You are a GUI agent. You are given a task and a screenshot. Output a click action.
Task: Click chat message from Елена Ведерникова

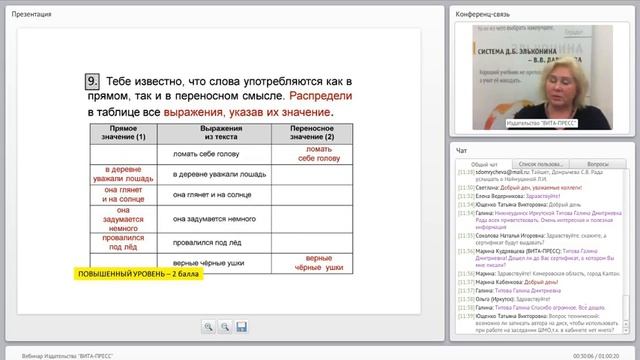(x=509, y=196)
